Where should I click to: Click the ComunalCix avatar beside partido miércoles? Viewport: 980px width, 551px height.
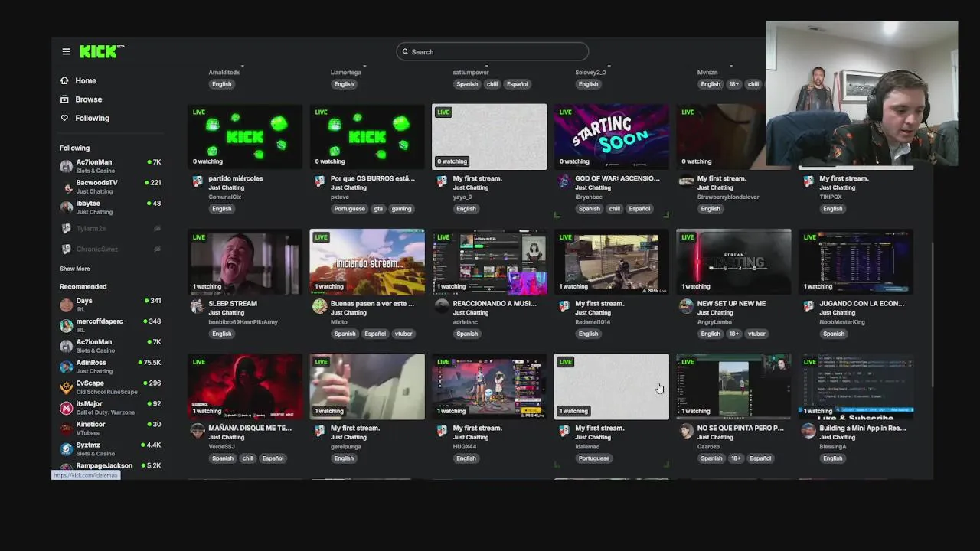pos(198,181)
